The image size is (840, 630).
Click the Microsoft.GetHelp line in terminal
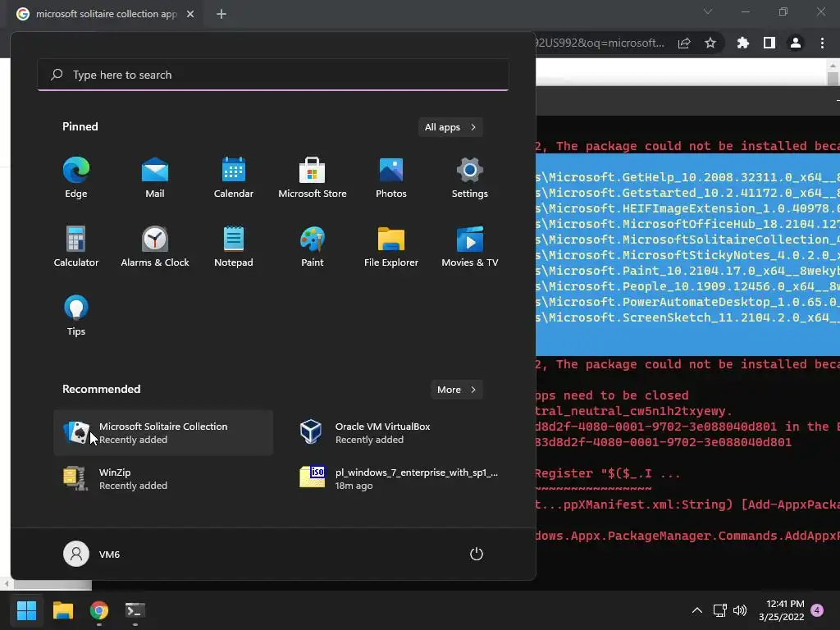tap(688, 177)
